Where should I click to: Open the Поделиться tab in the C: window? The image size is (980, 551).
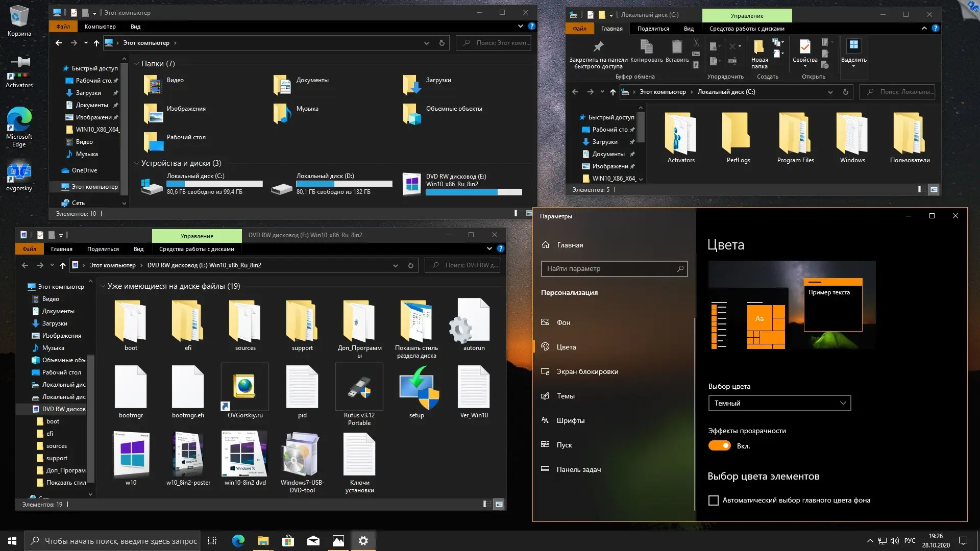pos(653,29)
